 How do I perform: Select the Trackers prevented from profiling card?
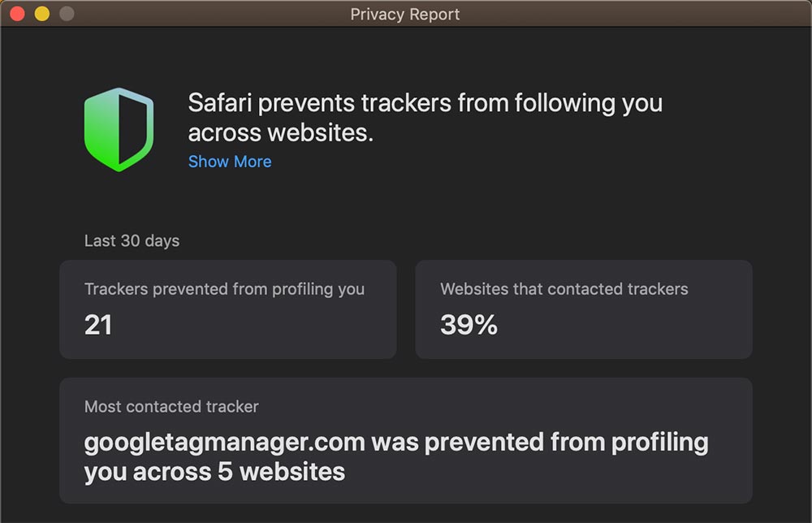tap(228, 309)
